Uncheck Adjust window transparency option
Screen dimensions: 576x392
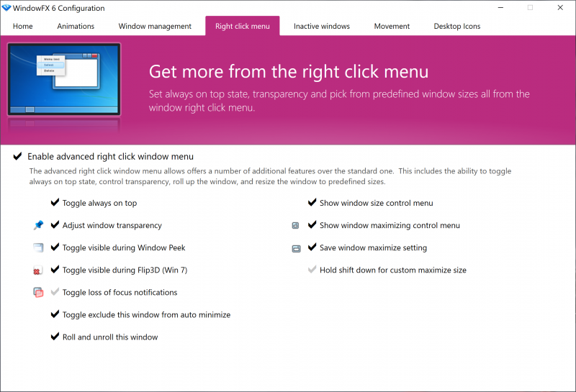coord(55,225)
